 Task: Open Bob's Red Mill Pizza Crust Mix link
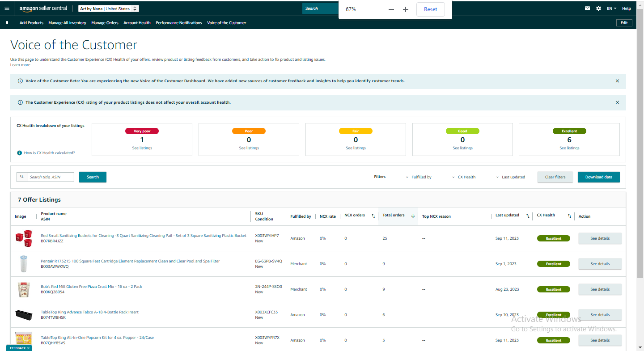click(x=91, y=287)
